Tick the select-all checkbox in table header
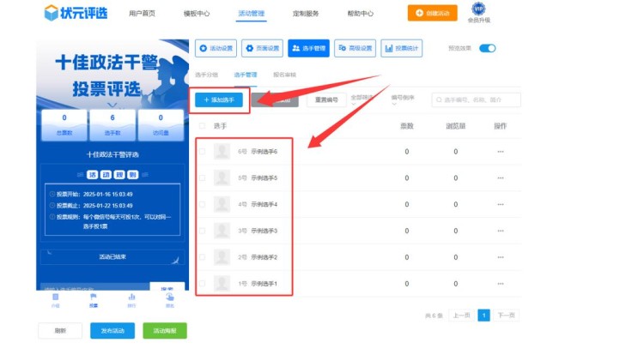This screenshot has height=355, width=644. (203, 126)
